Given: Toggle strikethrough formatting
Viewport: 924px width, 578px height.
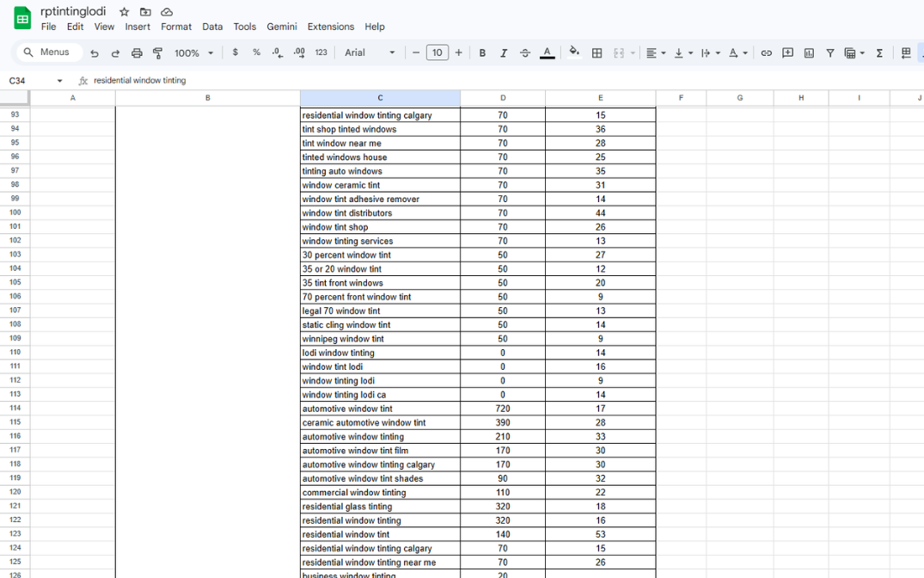Looking at the screenshot, I should click(x=525, y=53).
